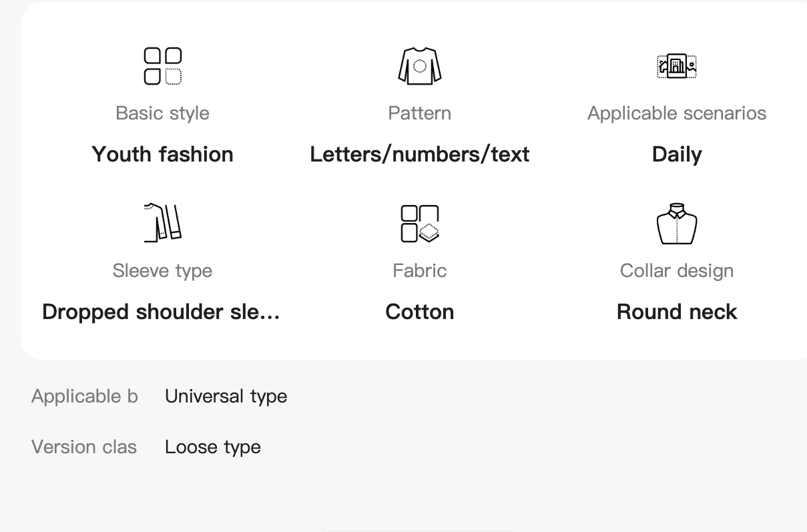Click the Applicable scenarios label
The image size is (807, 532).
[x=677, y=113]
